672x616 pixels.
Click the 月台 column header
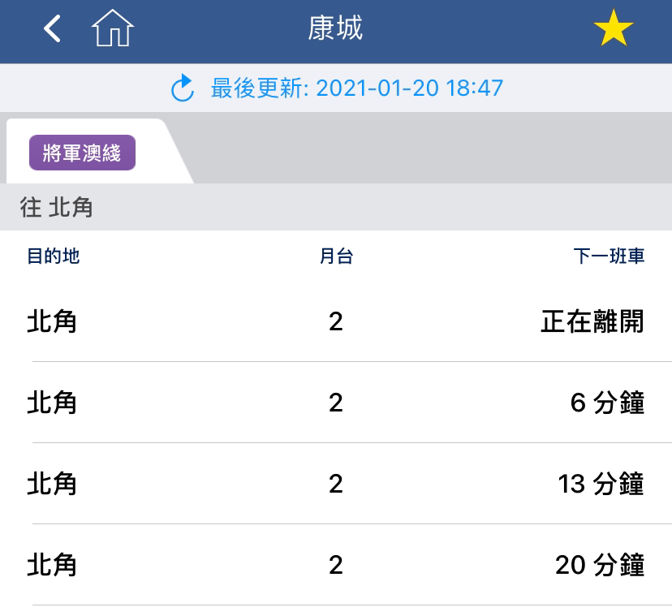tap(336, 256)
